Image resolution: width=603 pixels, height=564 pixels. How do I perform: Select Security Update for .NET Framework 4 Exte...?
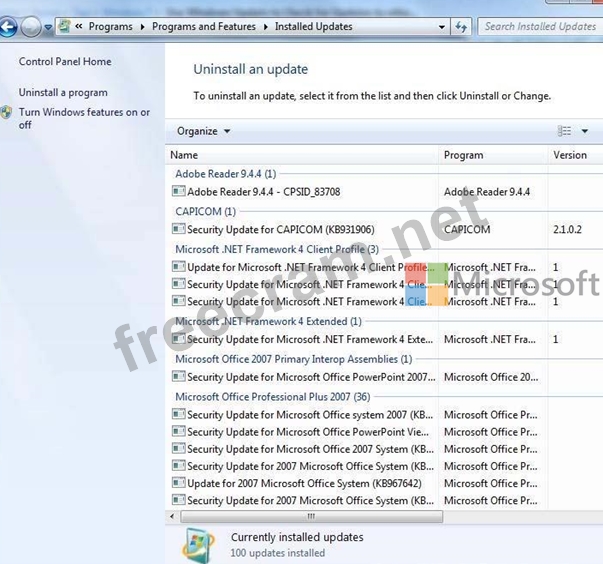(310, 339)
